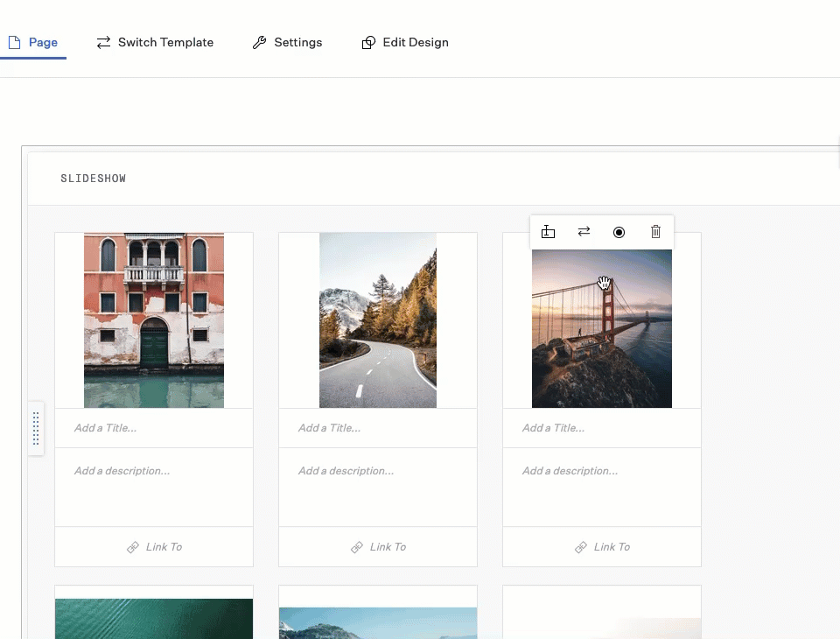Click the link icon under bridge slide
This screenshot has height=639, width=840.
click(581, 547)
